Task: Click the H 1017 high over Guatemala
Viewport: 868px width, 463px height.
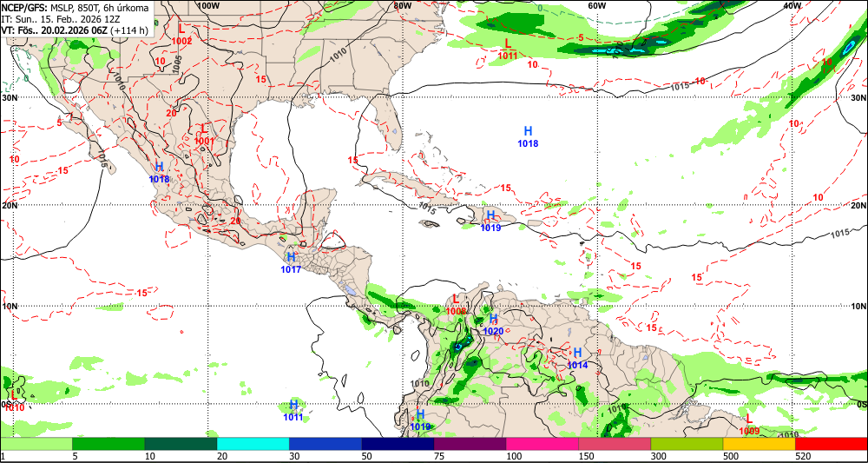Action: pyautogui.click(x=291, y=263)
